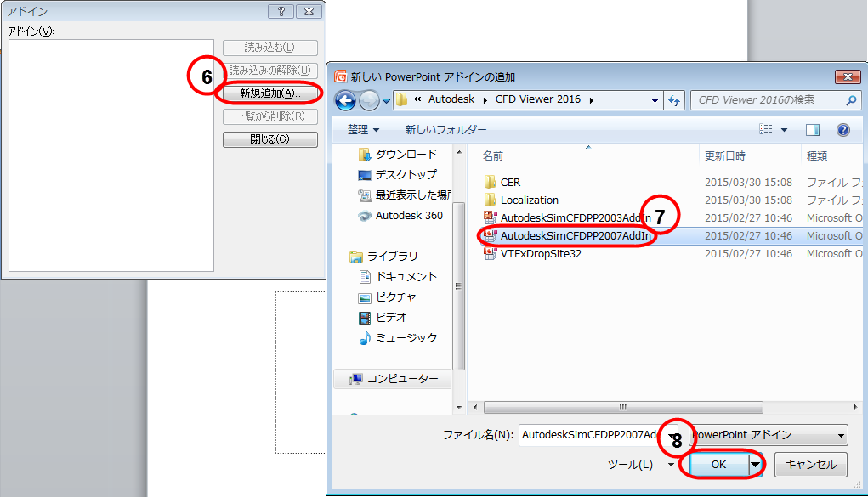
Task: Sort by 種類 column header
Action: (816, 156)
